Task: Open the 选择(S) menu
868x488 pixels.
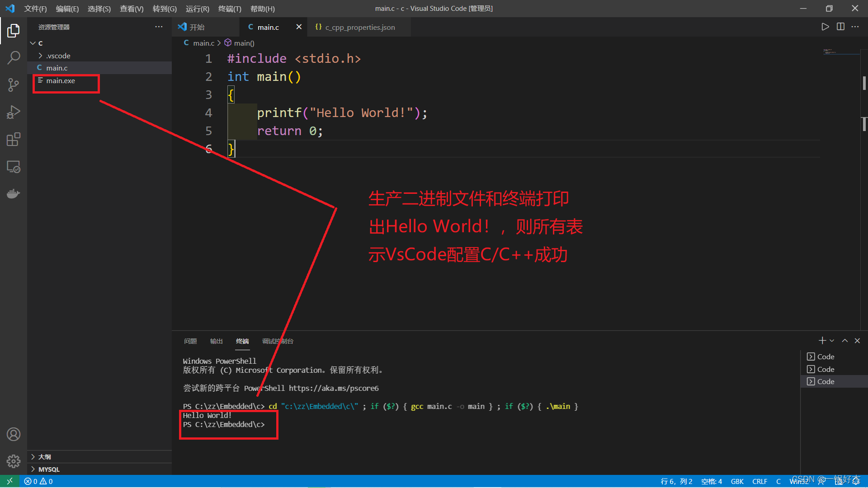Action: [99, 9]
